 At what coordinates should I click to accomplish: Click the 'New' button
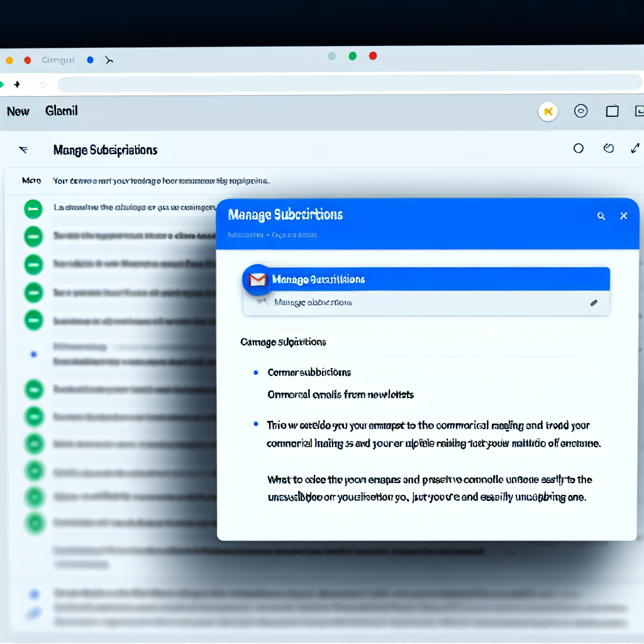coord(18,111)
